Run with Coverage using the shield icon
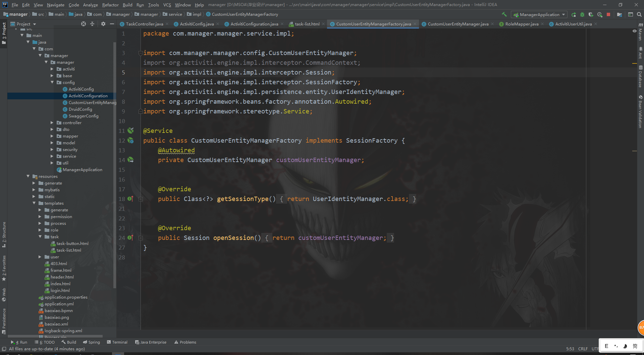This screenshot has width=644, height=355. [591, 14]
